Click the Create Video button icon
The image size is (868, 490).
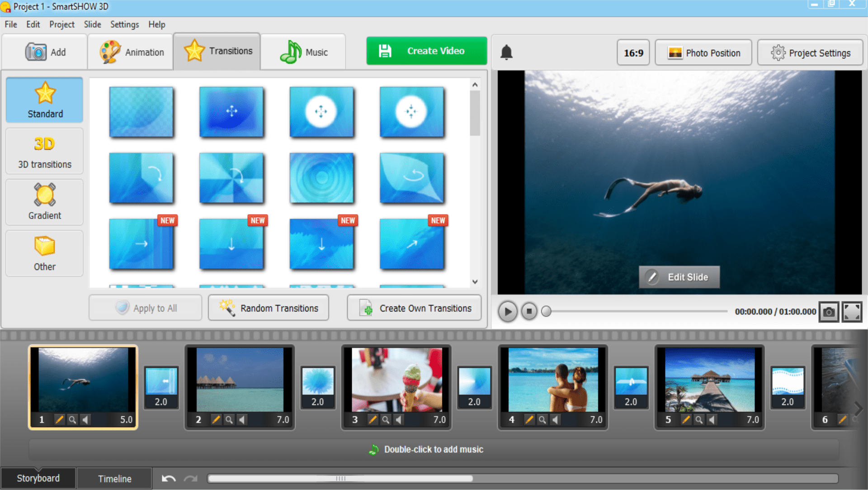point(384,51)
